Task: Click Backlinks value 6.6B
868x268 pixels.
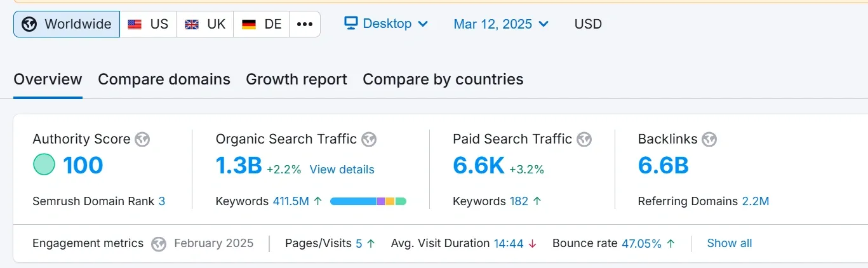Action: (664, 166)
